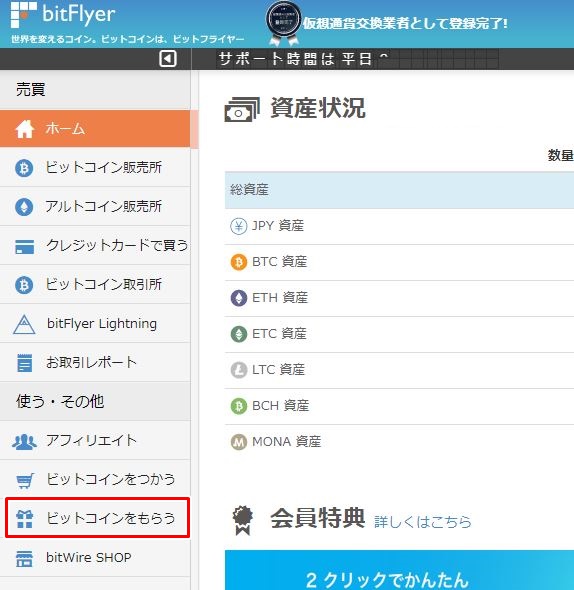
Task: Open the ホーム menu item
Action: click(95, 129)
